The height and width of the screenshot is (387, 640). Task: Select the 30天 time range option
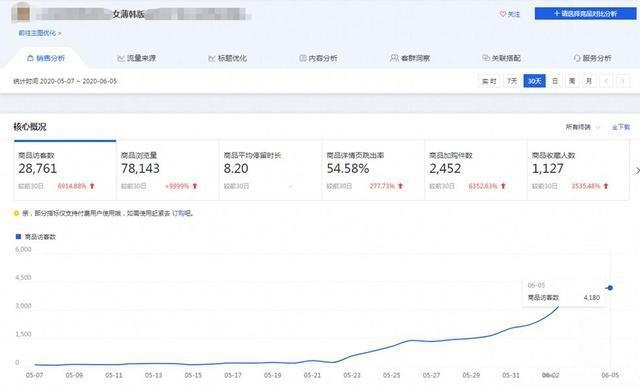tap(534, 81)
